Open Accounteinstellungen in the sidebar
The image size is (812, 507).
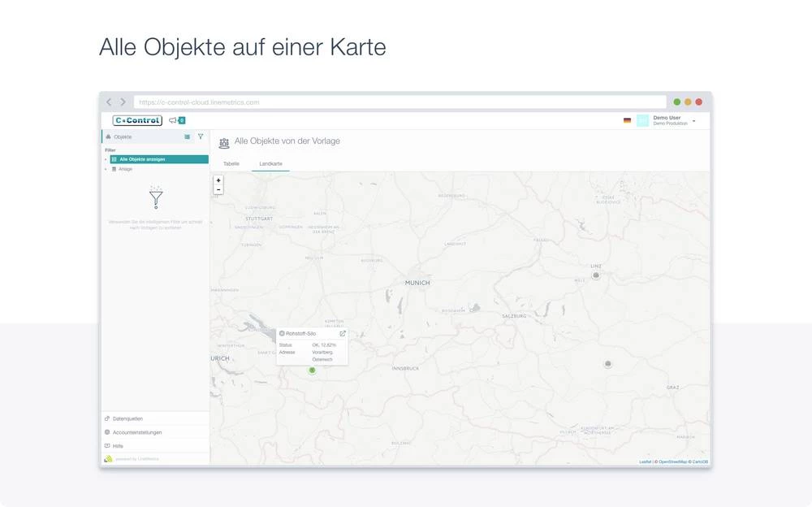pyautogui.click(x=136, y=432)
